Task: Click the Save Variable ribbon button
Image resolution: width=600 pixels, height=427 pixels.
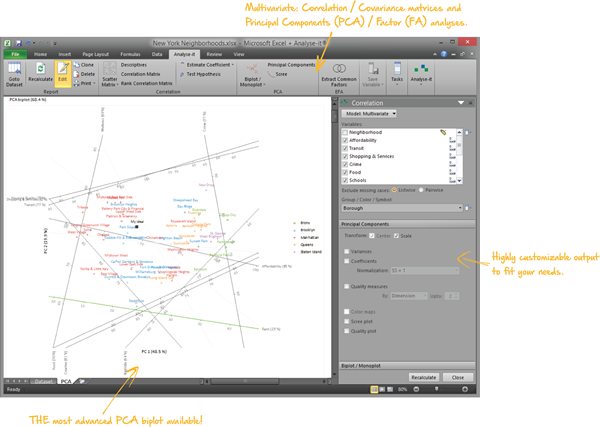Action: 373,75
